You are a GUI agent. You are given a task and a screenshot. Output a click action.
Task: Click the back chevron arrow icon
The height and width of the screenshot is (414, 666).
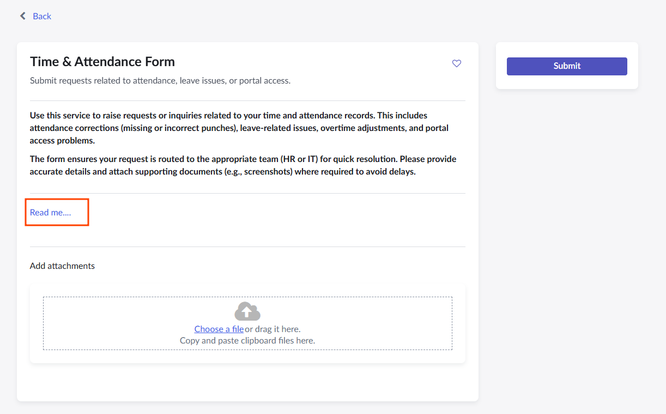(23, 16)
